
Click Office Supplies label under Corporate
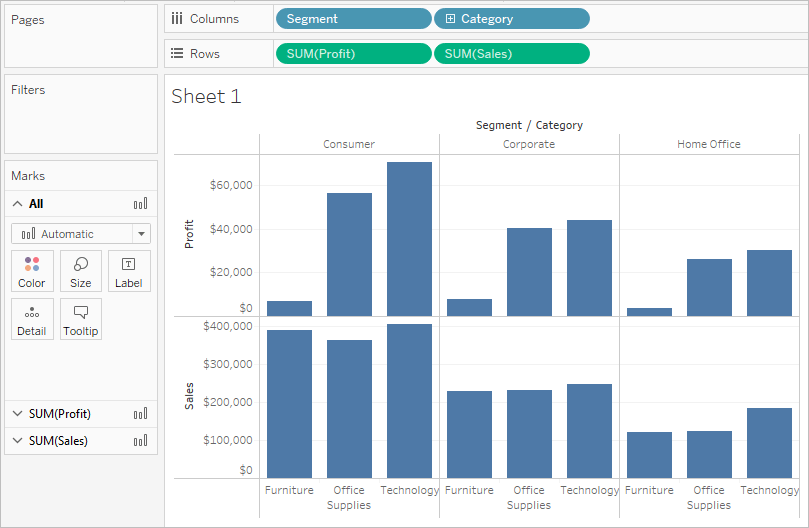[529, 498]
